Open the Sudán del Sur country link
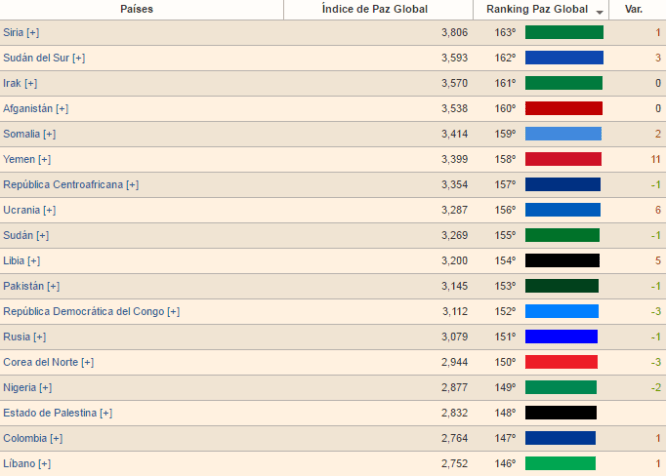The image size is (666, 476). pos(36,58)
